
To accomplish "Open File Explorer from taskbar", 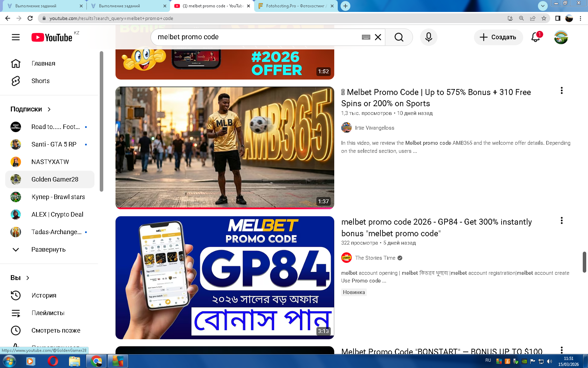I will click(x=75, y=361).
